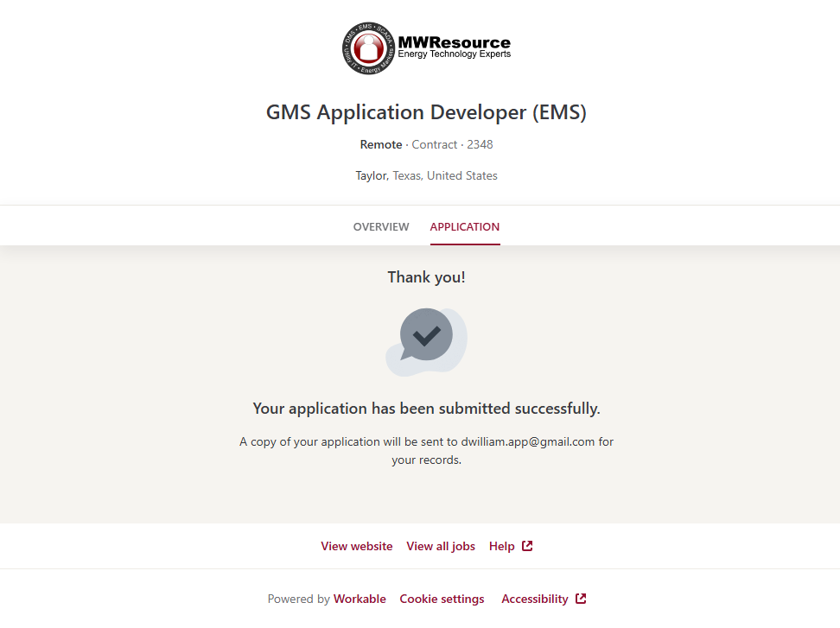
Task: Click the bold Remote label
Action: (x=381, y=144)
